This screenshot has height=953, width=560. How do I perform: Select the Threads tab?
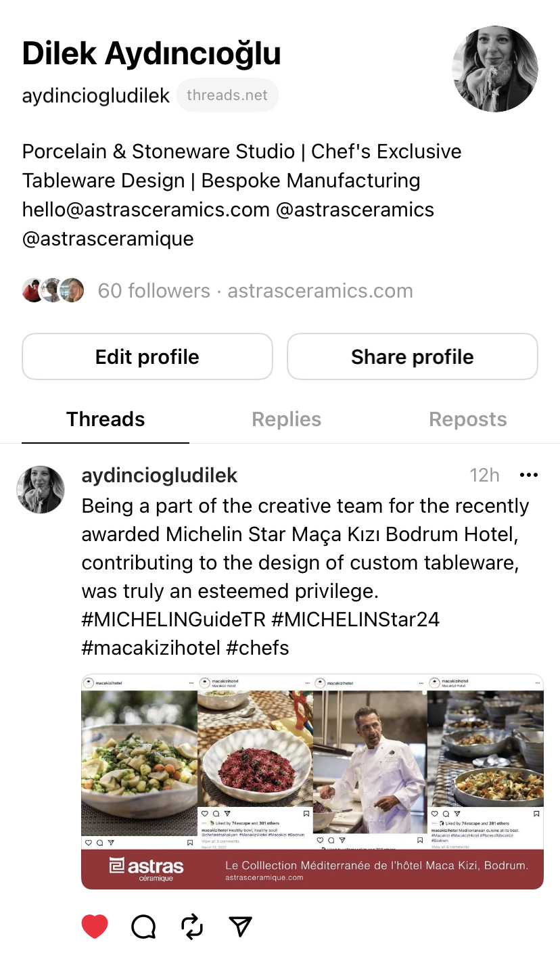point(106,419)
